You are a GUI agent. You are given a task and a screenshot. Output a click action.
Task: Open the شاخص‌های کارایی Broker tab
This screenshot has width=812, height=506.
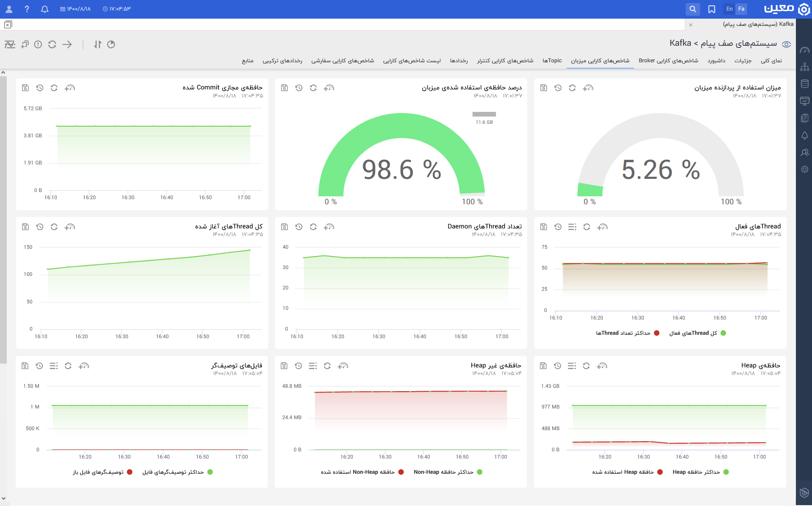click(668, 61)
